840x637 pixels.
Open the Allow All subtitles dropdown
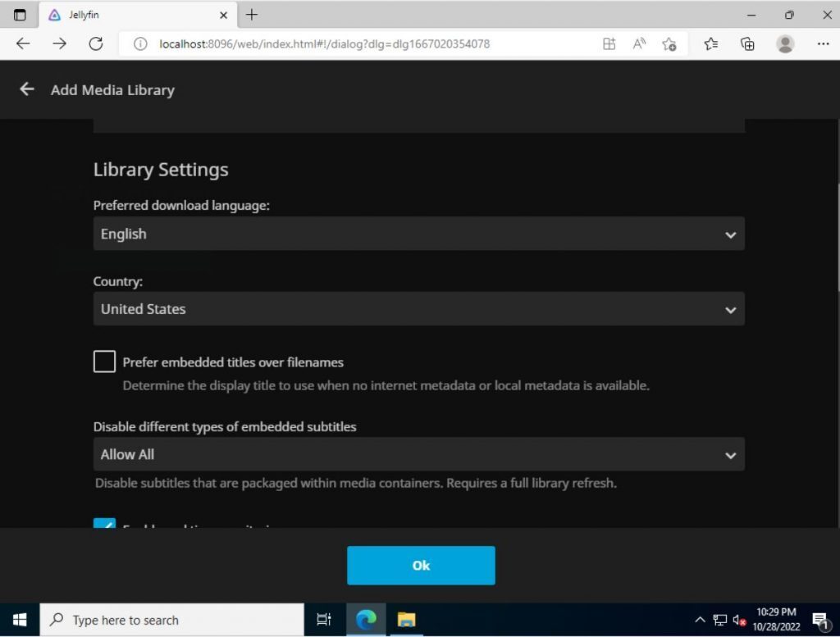coord(418,454)
